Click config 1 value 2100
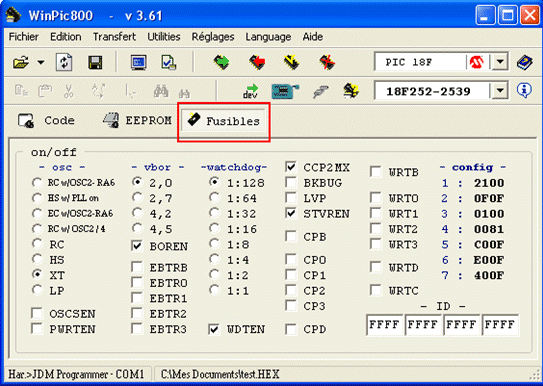This screenshot has width=543, height=386. (489, 183)
